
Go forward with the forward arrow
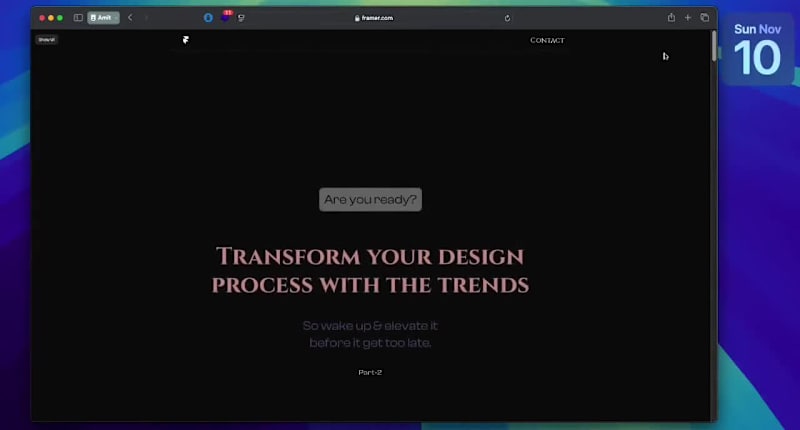tap(146, 18)
